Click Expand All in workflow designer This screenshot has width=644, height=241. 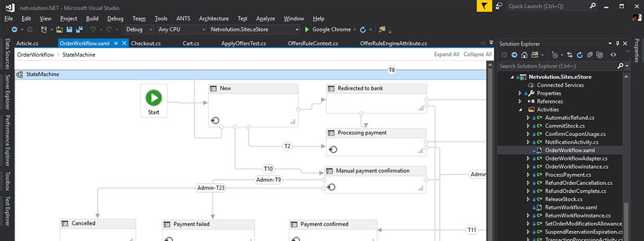click(x=447, y=54)
